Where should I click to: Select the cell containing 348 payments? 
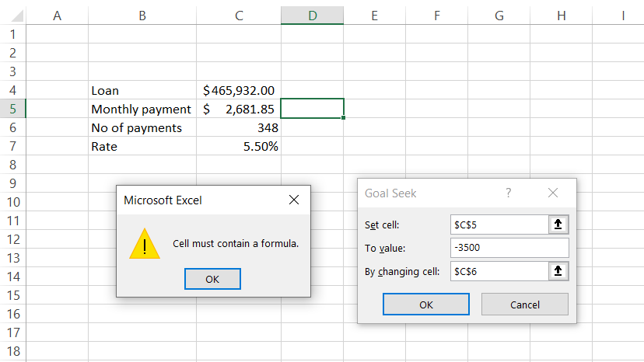(x=238, y=128)
